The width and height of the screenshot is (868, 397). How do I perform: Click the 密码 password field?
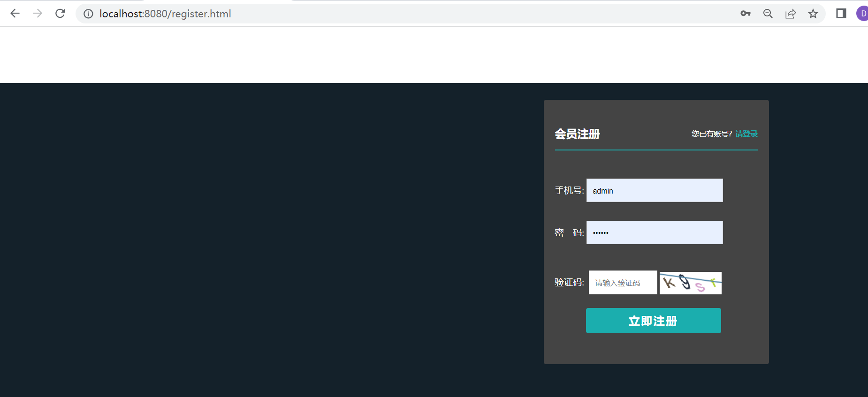655,232
